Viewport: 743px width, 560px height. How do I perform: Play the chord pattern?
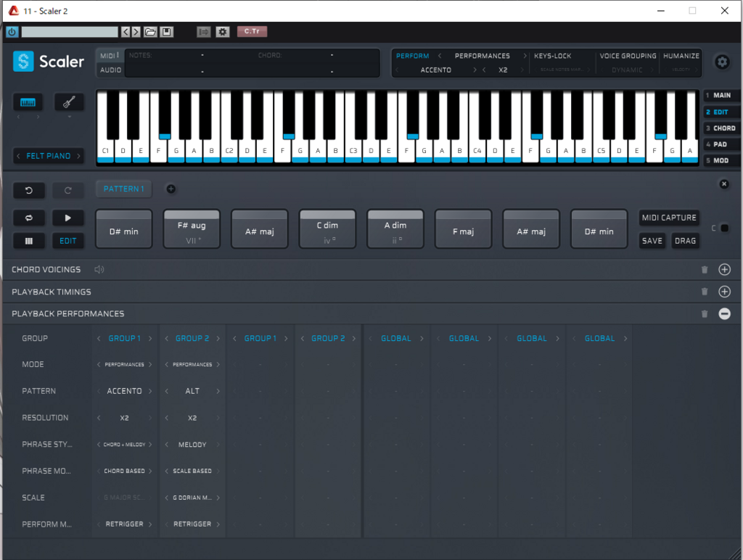tap(67, 218)
